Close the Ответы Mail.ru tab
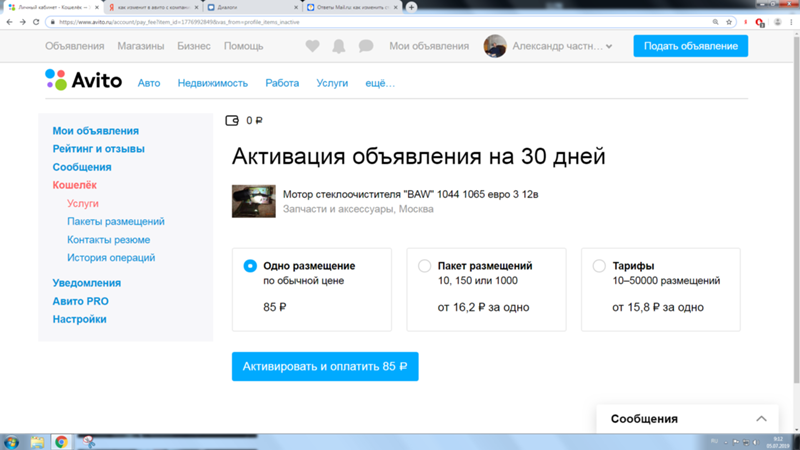800x450 pixels. pos(395,8)
